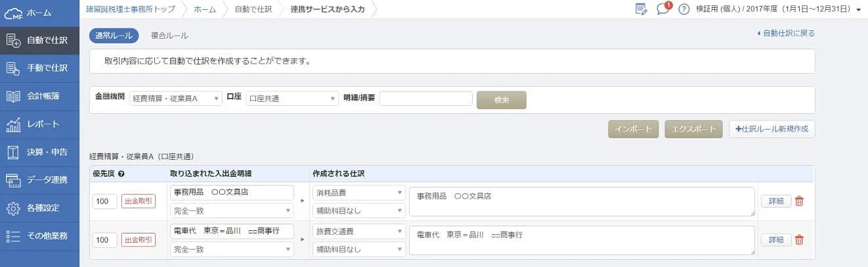Viewport: 868px width, 267px height.
Task: Open the 消耗品費 account dropdown
Action: [358, 193]
